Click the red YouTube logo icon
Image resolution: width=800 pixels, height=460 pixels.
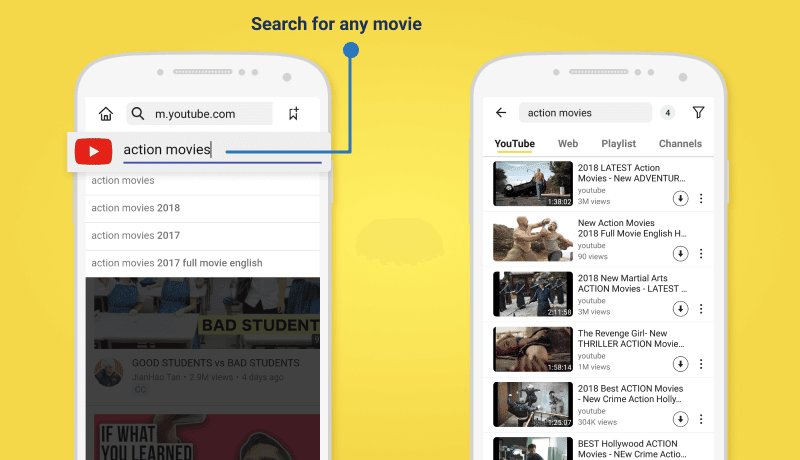coord(93,151)
